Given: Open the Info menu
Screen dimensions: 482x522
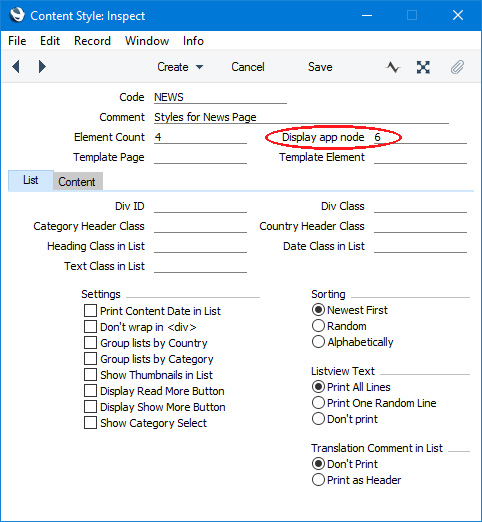Looking at the screenshot, I should point(193,41).
